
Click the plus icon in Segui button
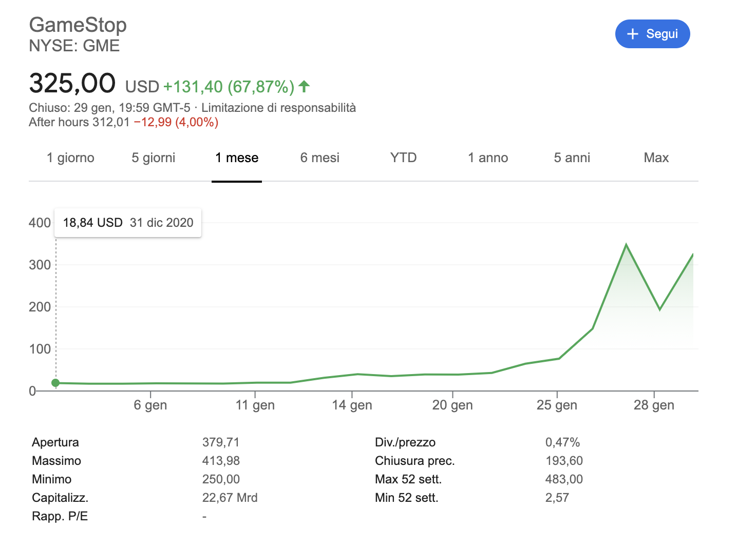coord(633,34)
